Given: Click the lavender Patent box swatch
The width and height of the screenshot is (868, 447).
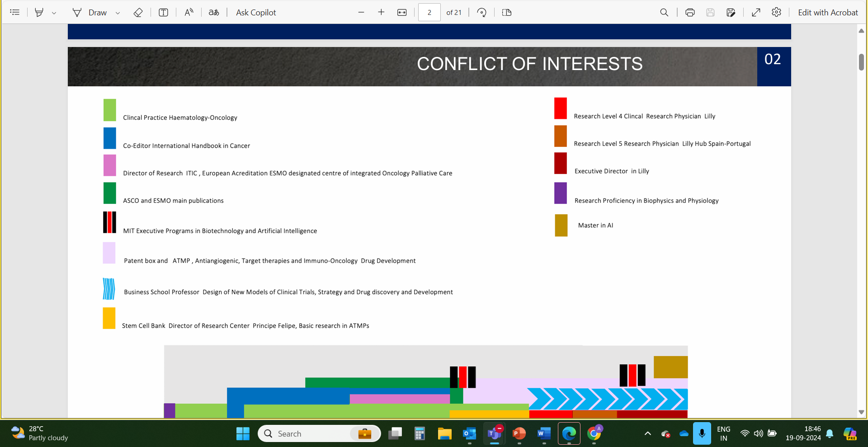Looking at the screenshot, I should 109,253.
